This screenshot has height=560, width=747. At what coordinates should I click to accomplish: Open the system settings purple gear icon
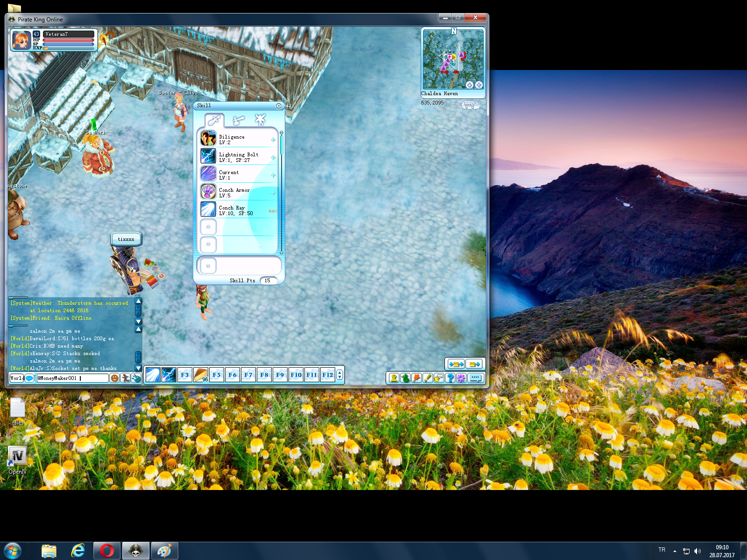point(461,378)
